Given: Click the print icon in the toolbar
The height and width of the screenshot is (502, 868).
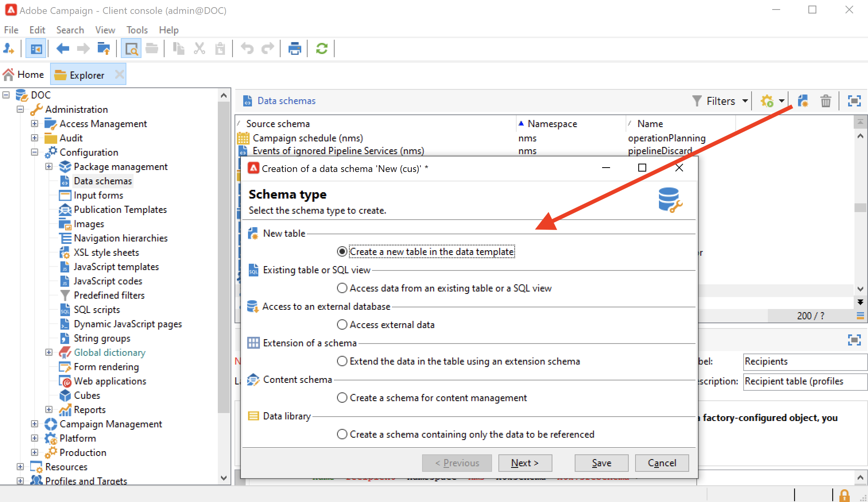Looking at the screenshot, I should [294, 49].
